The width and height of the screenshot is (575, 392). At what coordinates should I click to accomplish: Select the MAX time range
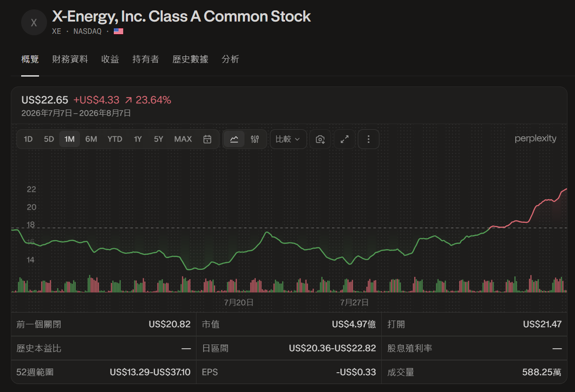pyautogui.click(x=183, y=139)
